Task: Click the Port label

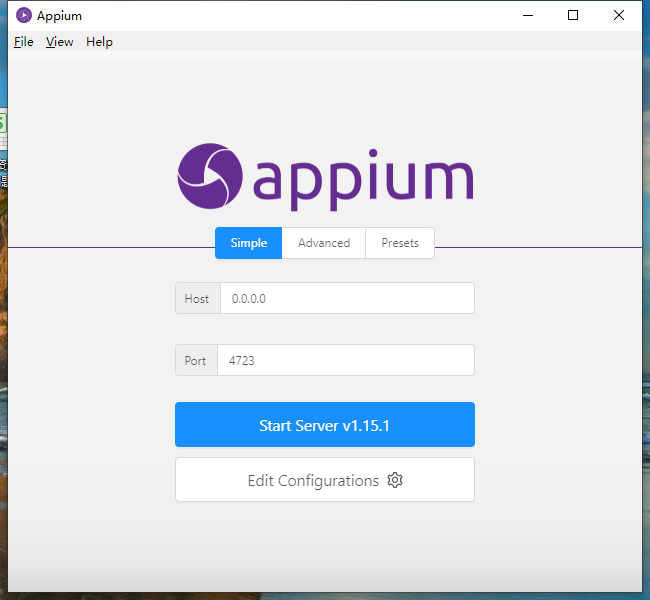Action: coord(196,360)
